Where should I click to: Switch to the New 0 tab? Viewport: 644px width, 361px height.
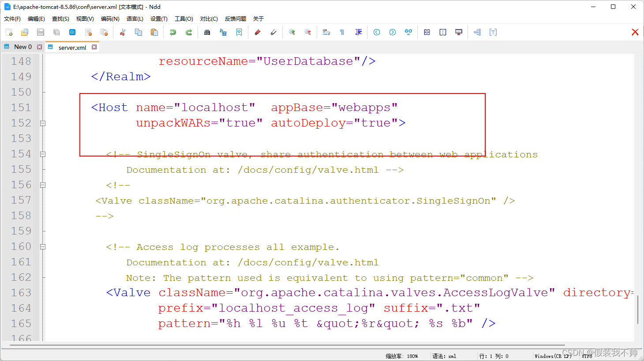(x=22, y=47)
